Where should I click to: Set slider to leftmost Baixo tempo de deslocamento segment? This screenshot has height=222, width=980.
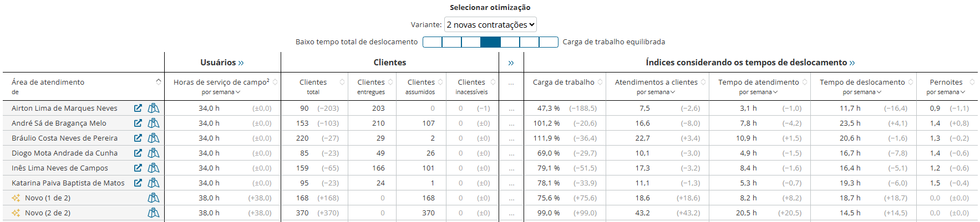click(433, 42)
